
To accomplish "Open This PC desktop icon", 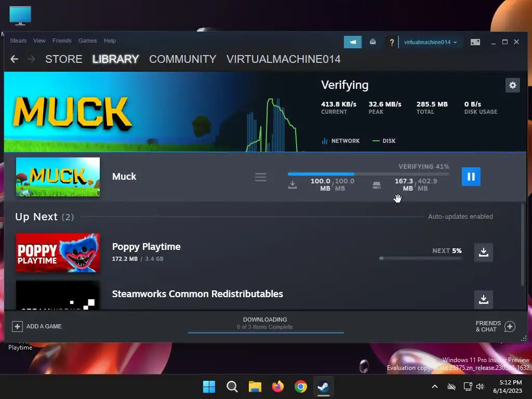I will [20, 16].
